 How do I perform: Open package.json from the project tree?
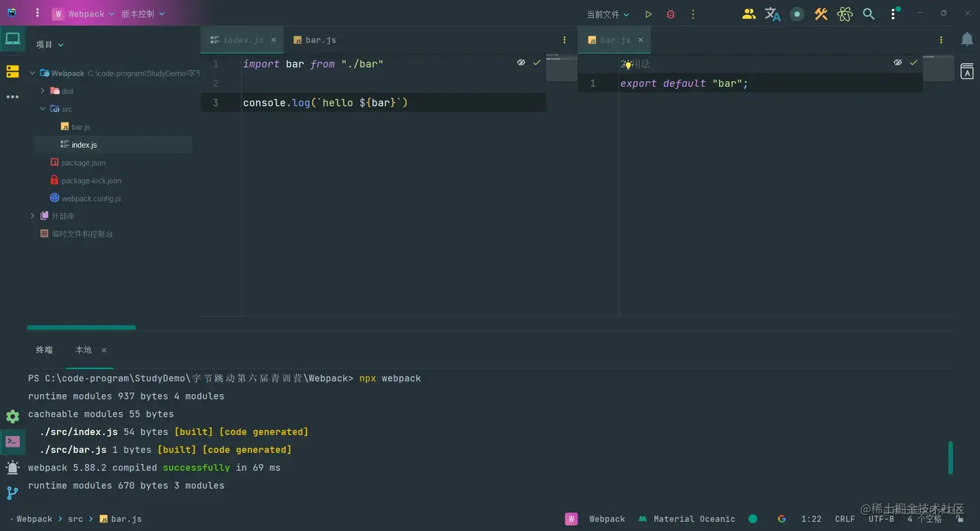(x=78, y=163)
